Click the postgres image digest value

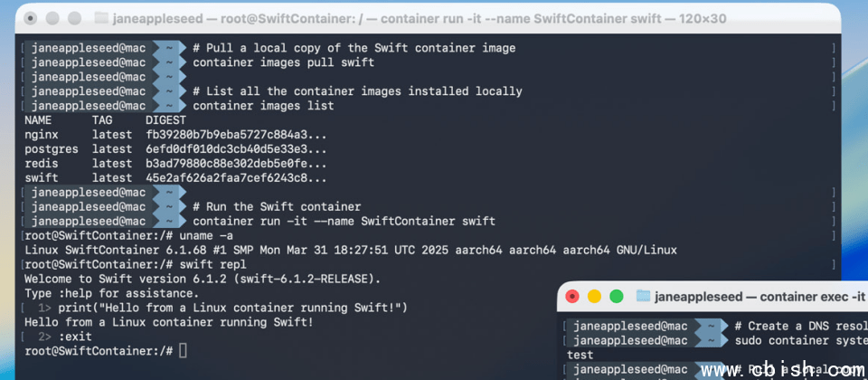pos(236,149)
